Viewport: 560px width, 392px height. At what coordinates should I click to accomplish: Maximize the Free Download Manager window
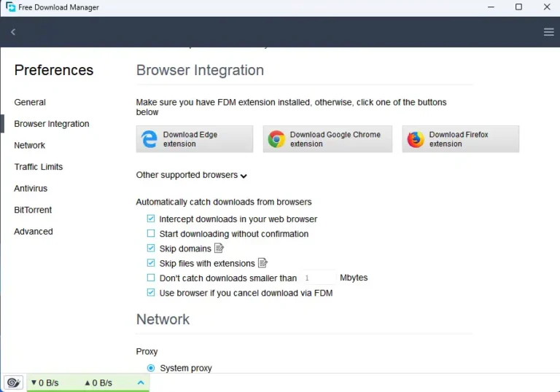(518, 7)
